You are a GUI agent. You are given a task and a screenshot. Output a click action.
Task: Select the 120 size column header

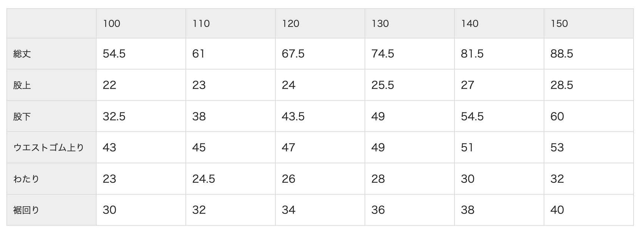coord(291,24)
